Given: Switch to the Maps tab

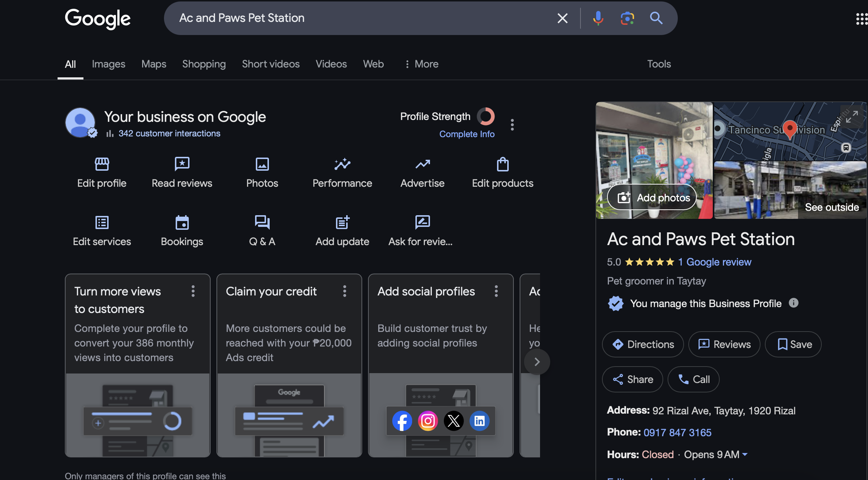Looking at the screenshot, I should coord(153,64).
